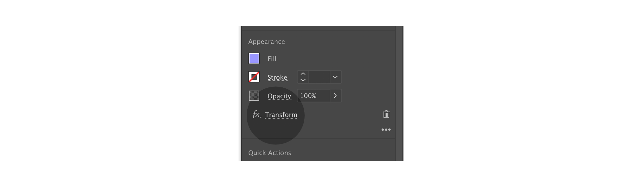Open more Appearance options (three dots)
This screenshot has height=187, width=644.
tap(386, 130)
